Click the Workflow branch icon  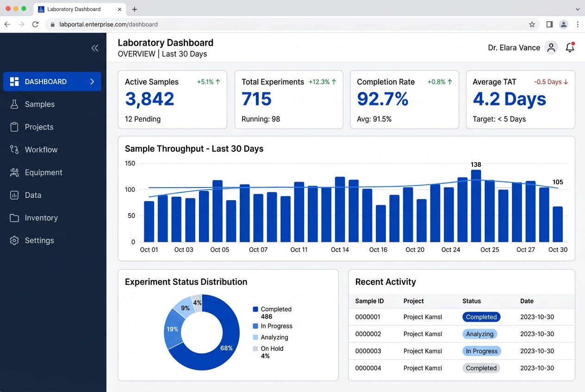pos(14,150)
